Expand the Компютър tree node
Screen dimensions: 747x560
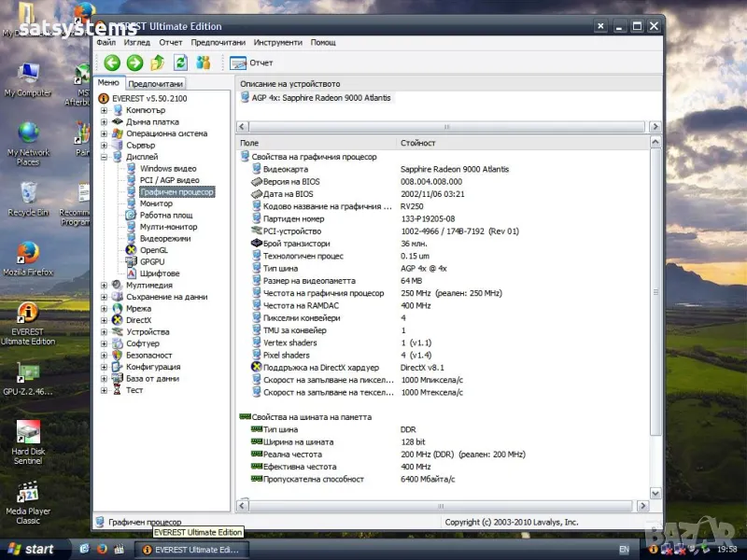105,110
